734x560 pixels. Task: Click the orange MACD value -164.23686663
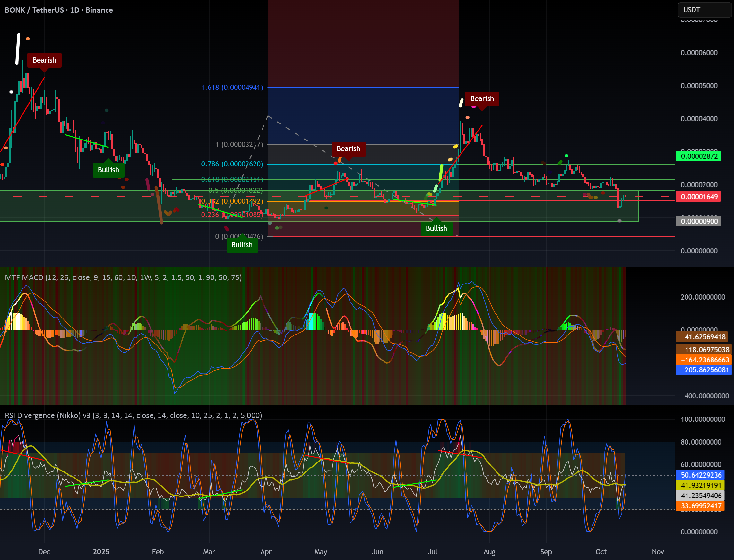point(704,360)
